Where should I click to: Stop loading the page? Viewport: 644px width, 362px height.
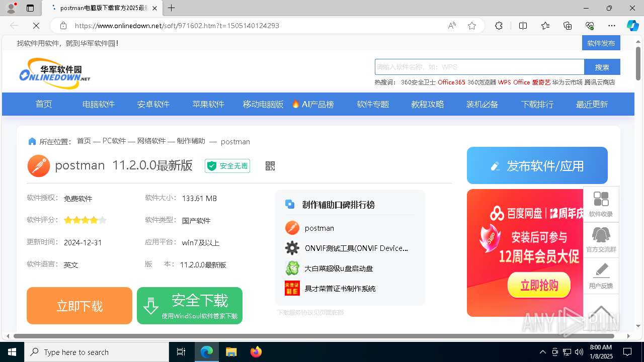point(36,26)
